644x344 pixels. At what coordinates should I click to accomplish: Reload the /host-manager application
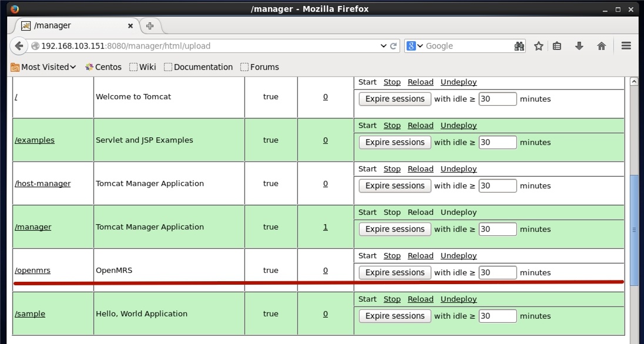coord(421,169)
